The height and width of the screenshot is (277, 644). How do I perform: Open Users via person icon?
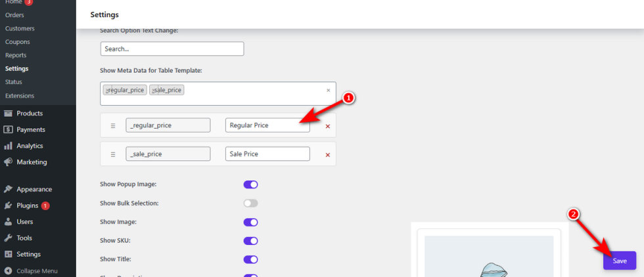(8, 222)
